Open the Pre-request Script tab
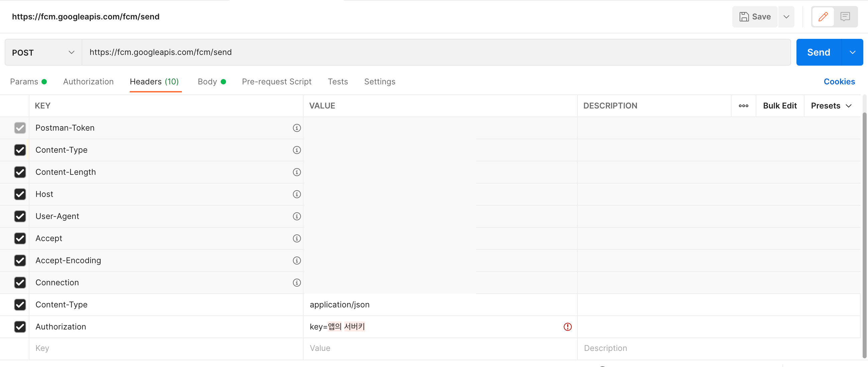This screenshot has height=367, width=868. [x=276, y=82]
